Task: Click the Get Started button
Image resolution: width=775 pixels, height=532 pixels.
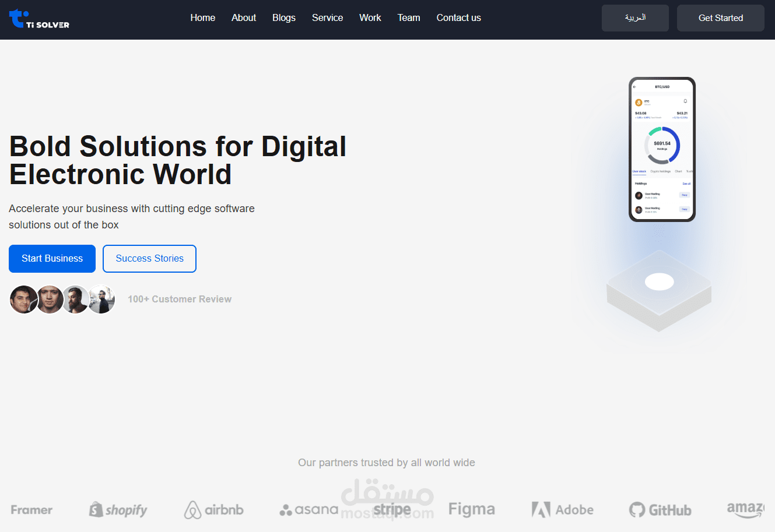Action: click(x=721, y=18)
